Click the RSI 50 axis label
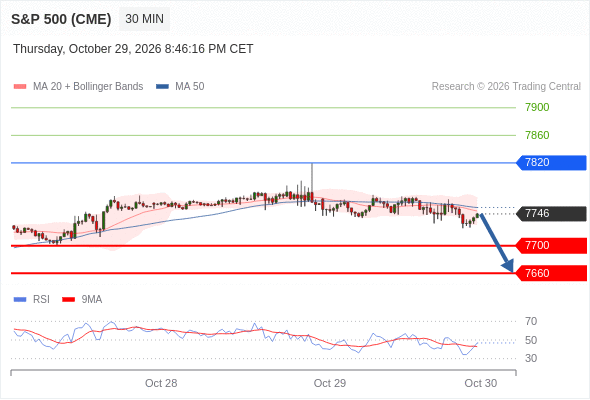This screenshot has width=590, height=400. point(531,340)
